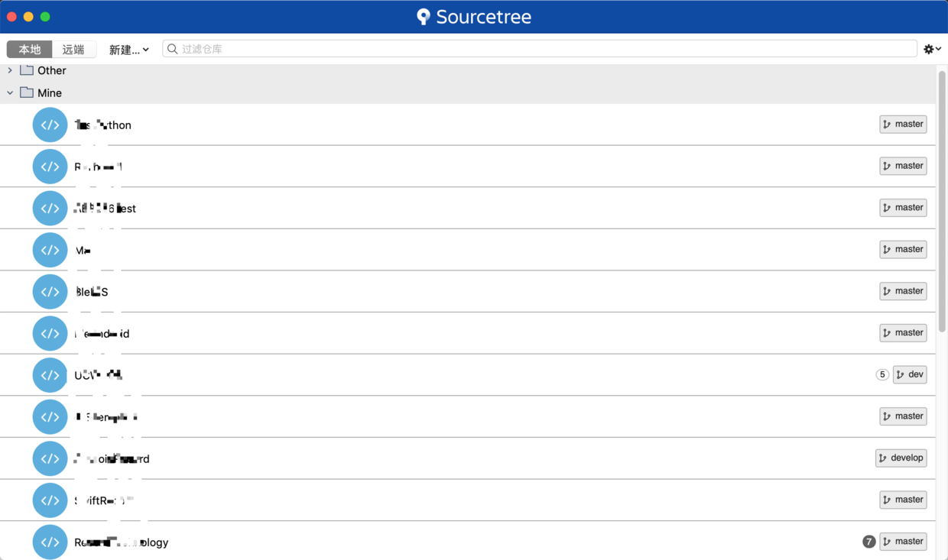Click the develop branch button
This screenshot has height=560, width=948.
click(901, 458)
